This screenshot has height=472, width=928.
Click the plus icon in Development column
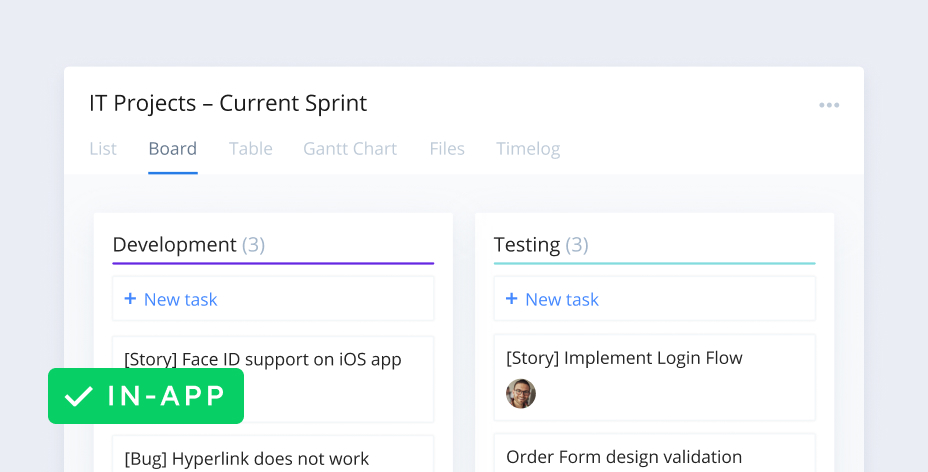point(130,299)
